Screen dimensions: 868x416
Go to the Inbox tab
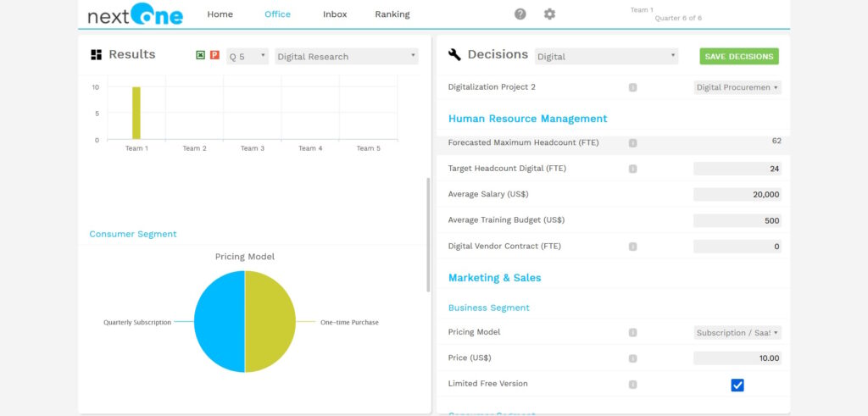click(x=335, y=14)
